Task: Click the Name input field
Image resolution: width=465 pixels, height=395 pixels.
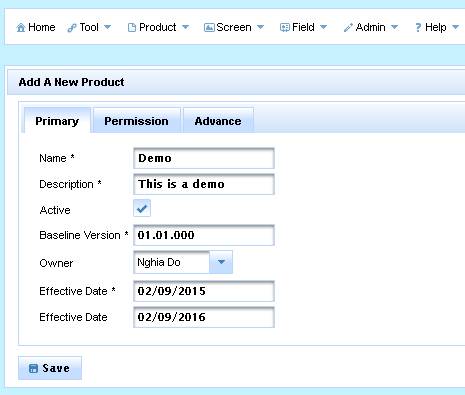Action: [204, 158]
